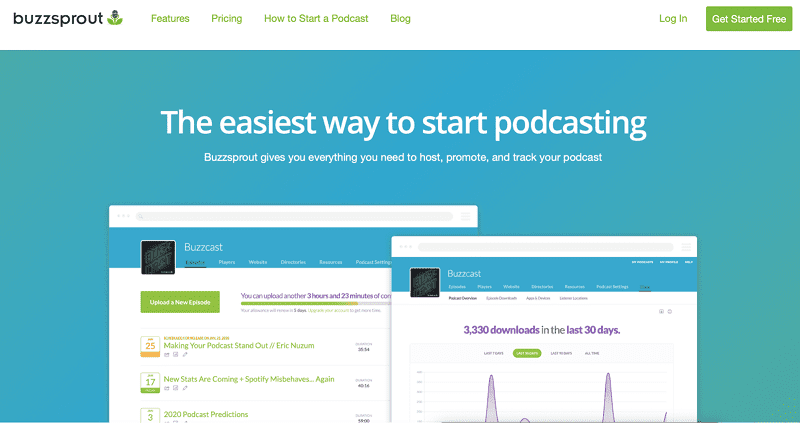Select the Podcast Overview sub-tab

coord(462,298)
